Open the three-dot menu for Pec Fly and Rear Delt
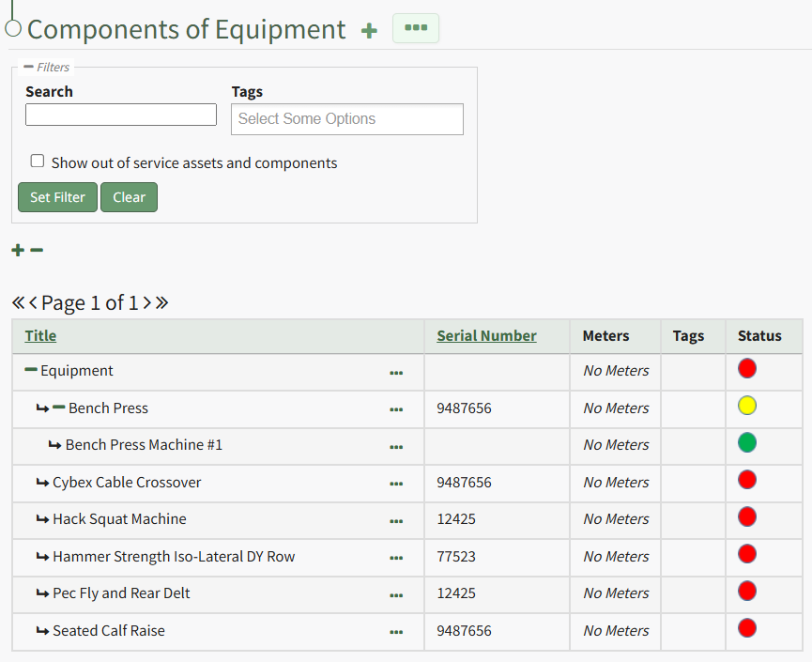This screenshot has width=812, height=662. point(396,594)
